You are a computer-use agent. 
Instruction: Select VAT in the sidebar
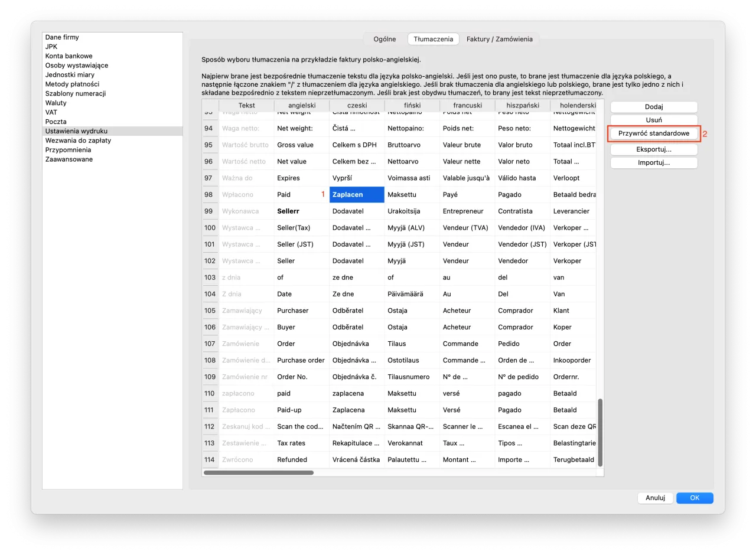[x=112, y=112]
